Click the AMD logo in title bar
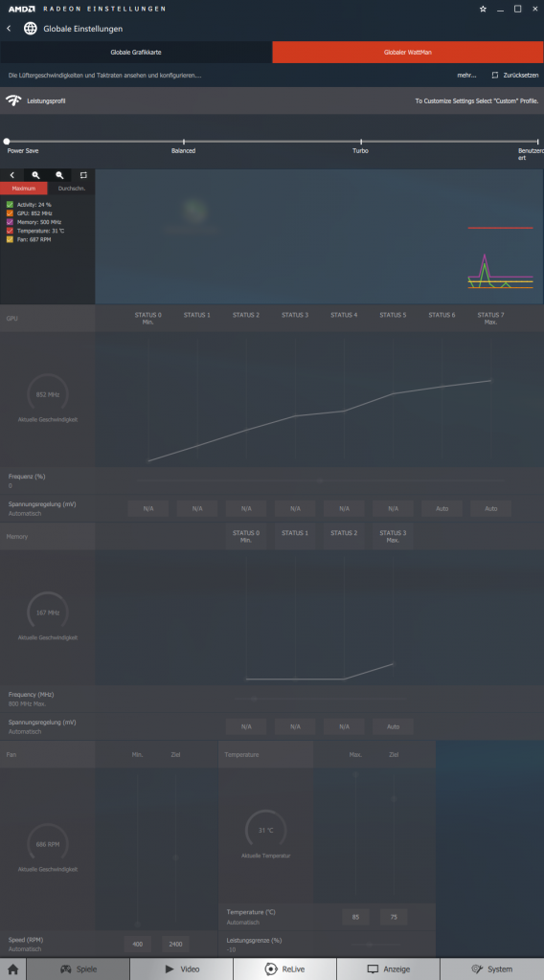 pyautogui.click(x=21, y=9)
